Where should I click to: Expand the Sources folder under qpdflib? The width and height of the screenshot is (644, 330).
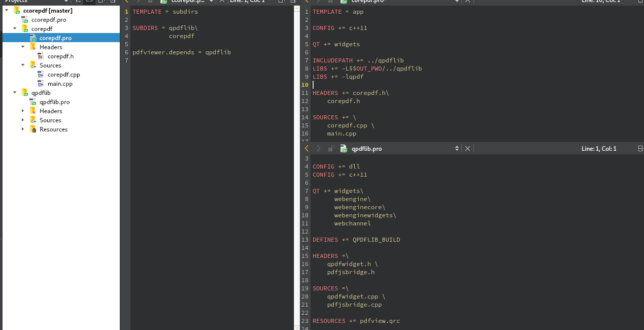23,120
